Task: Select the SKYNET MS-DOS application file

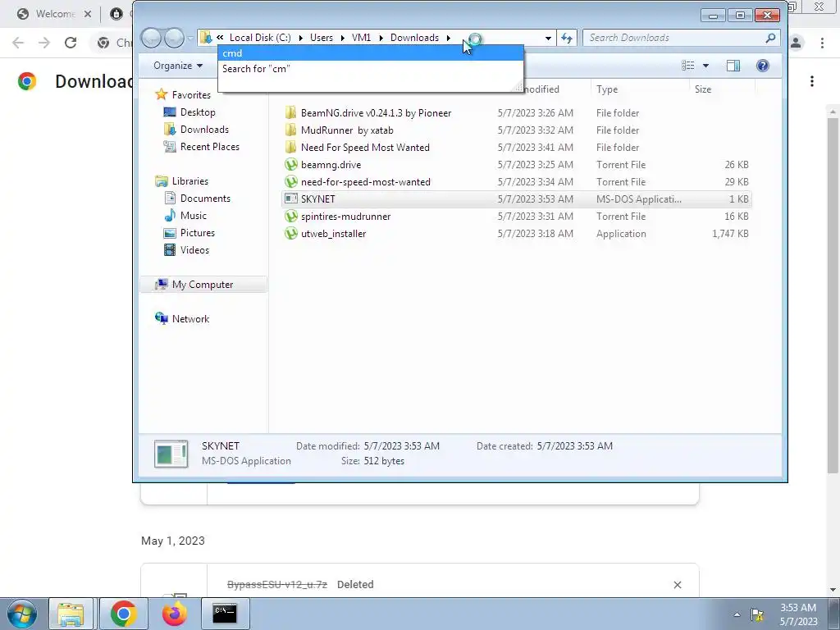Action: (x=517, y=199)
